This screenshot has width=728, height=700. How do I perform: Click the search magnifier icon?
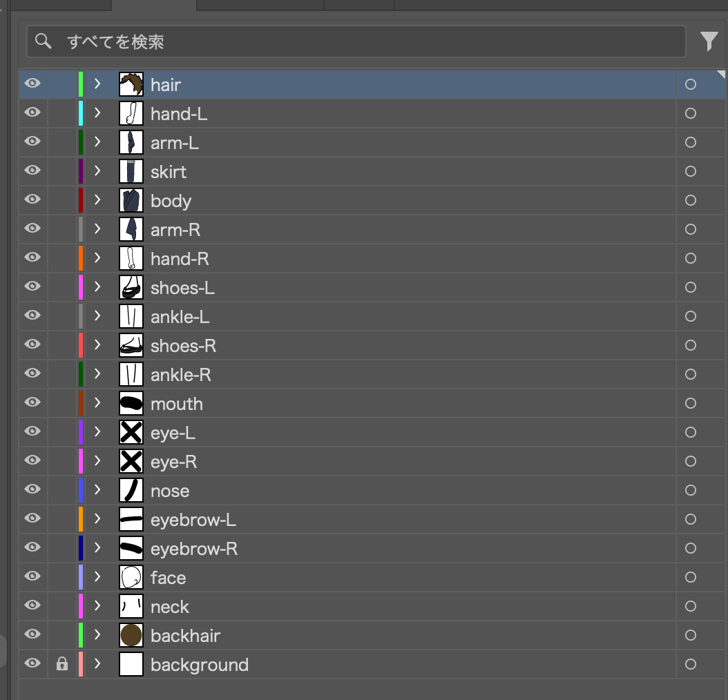point(44,41)
